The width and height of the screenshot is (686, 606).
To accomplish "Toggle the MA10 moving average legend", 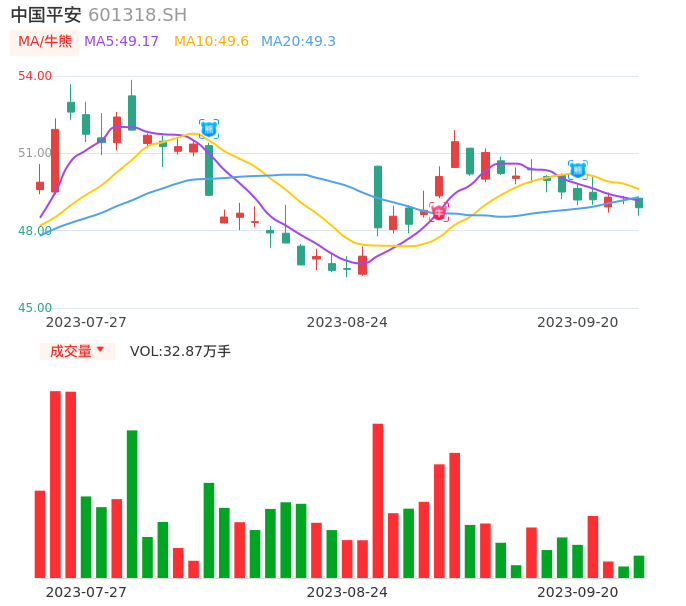I will click(211, 42).
